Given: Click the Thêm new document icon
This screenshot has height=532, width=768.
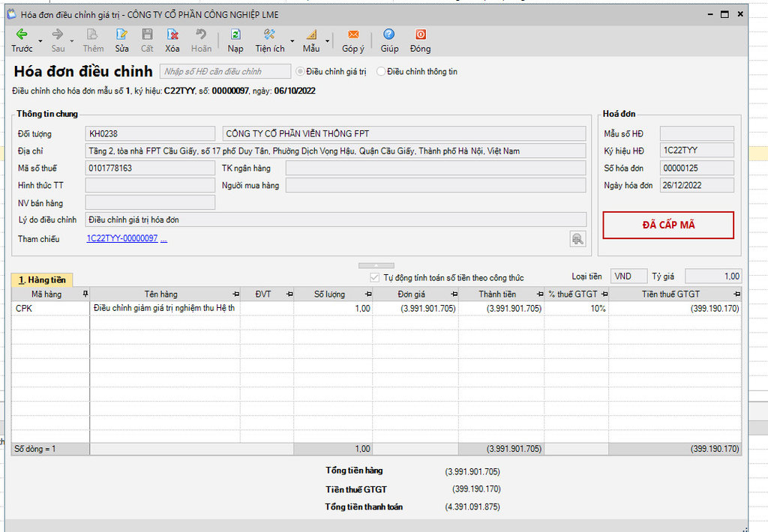Looking at the screenshot, I should click(x=92, y=34).
